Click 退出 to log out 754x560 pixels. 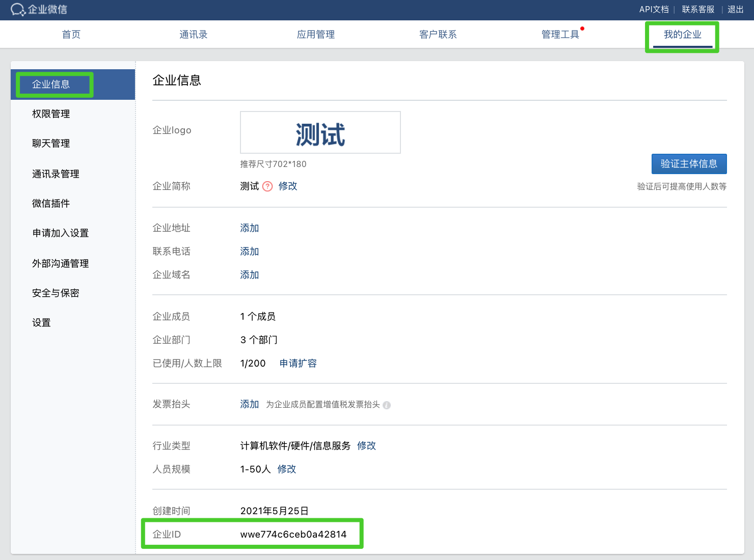tap(735, 10)
